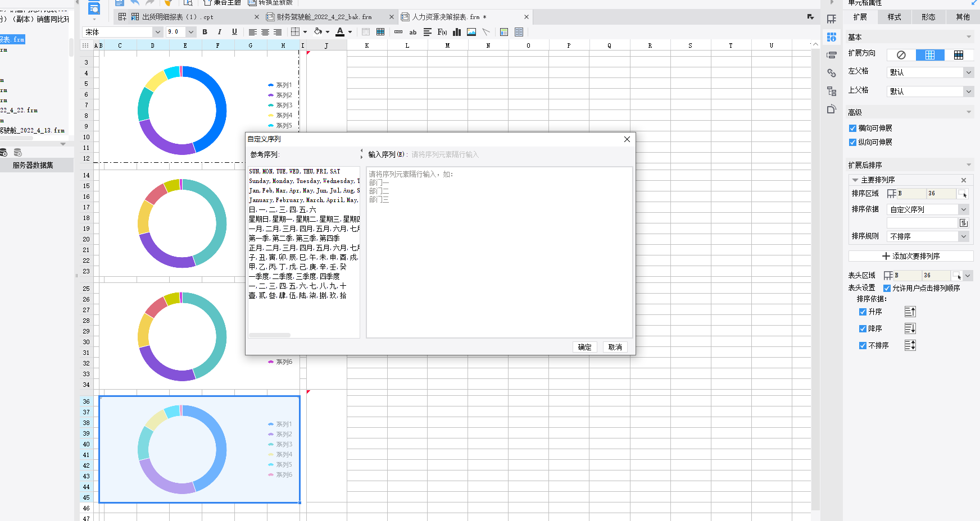Click into the 输入序列 text area
The image size is (980, 521).
tap(500, 252)
